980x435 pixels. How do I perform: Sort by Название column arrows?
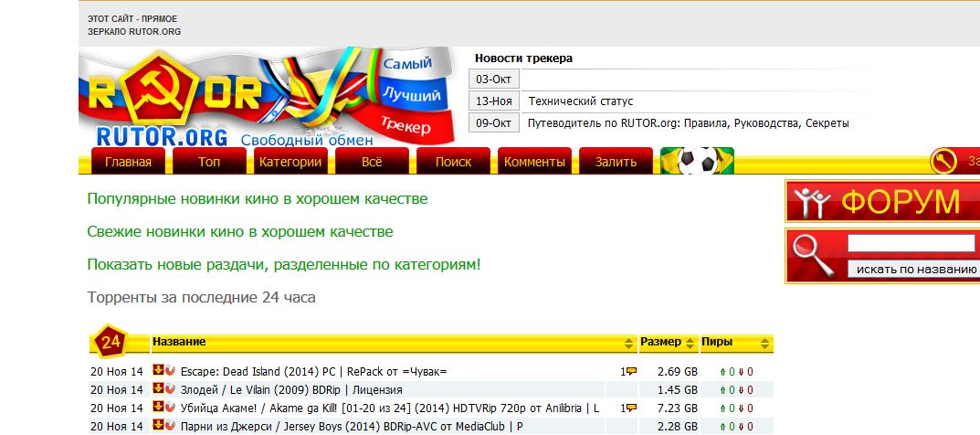pyautogui.click(x=628, y=343)
